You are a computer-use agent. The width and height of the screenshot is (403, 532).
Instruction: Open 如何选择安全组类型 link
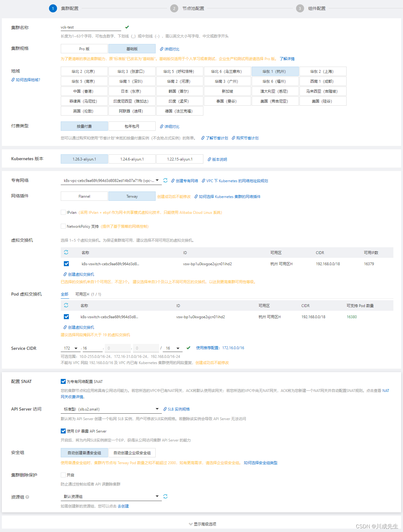(x=260, y=463)
